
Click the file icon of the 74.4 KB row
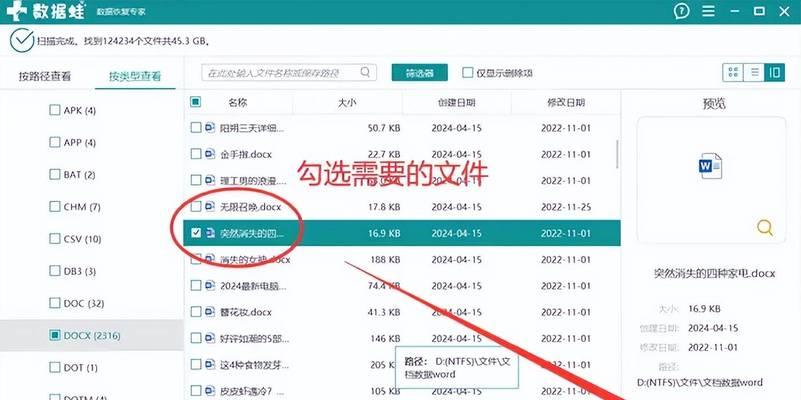pyautogui.click(x=210, y=286)
